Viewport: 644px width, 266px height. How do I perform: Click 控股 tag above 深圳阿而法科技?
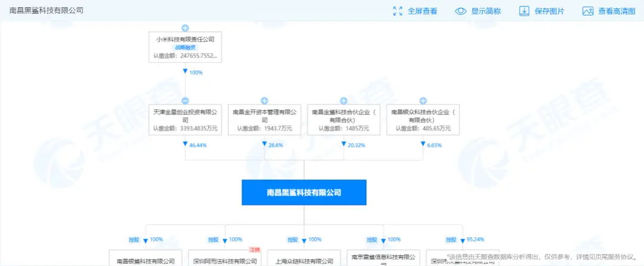213,240
